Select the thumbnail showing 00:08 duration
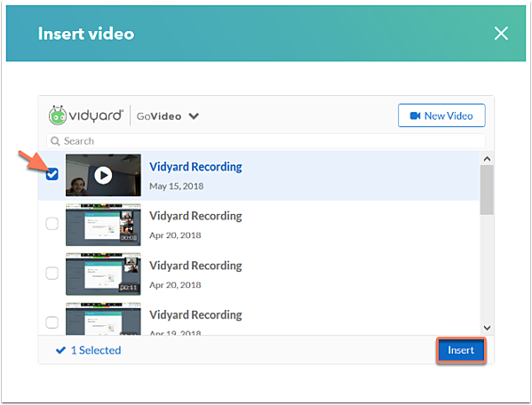 103,225
